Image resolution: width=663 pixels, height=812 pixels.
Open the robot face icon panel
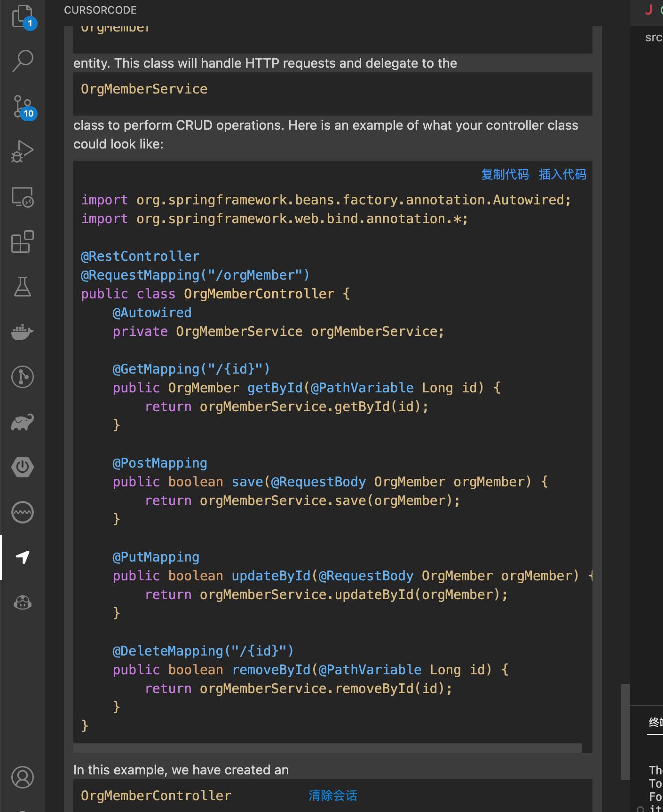tap(22, 602)
